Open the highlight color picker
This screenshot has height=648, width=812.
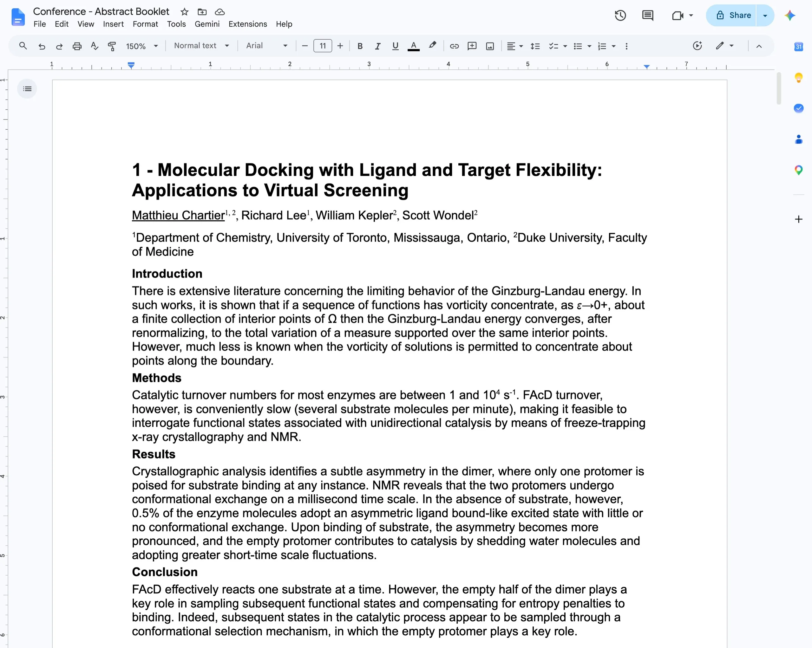coord(432,46)
